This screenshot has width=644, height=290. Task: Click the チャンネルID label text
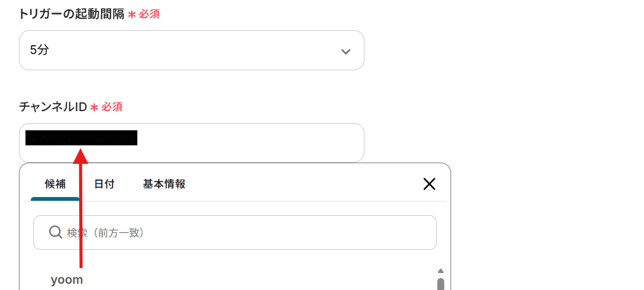pos(53,107)
